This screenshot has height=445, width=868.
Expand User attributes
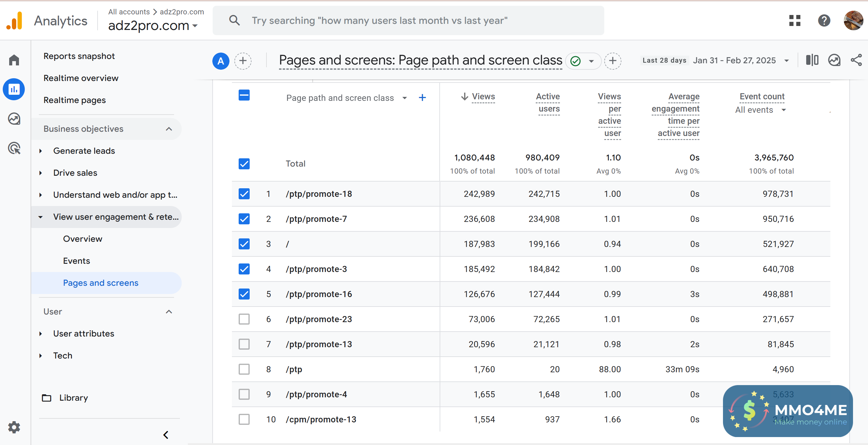pyautogui.click(x=40, y=334)
